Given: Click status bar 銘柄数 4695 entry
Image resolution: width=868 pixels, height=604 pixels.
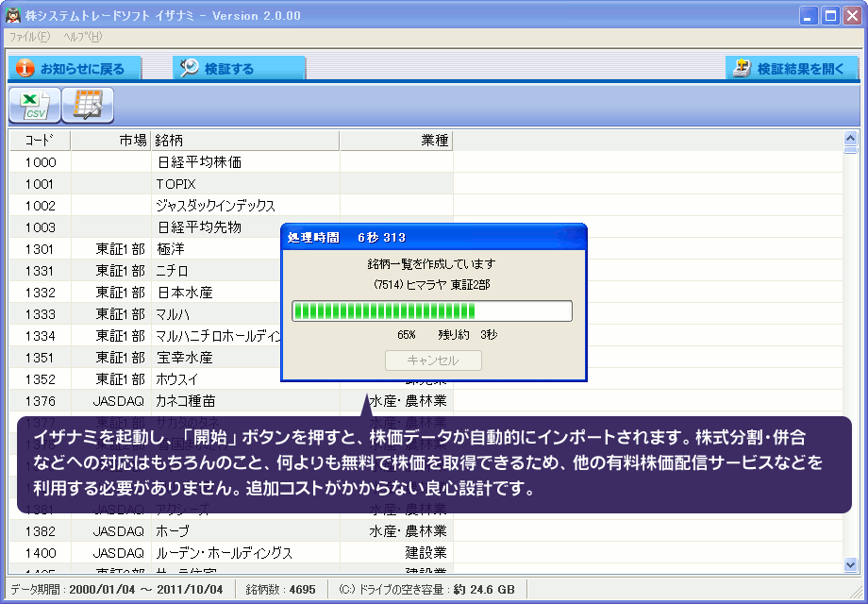Looking at the screenshot, I should pos(280,590).
